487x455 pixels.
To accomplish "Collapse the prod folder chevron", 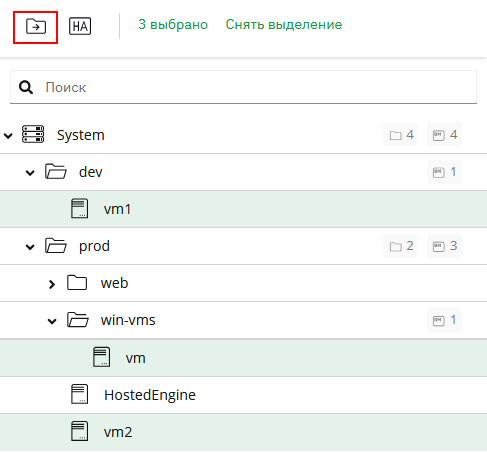I will click(30, 247).
